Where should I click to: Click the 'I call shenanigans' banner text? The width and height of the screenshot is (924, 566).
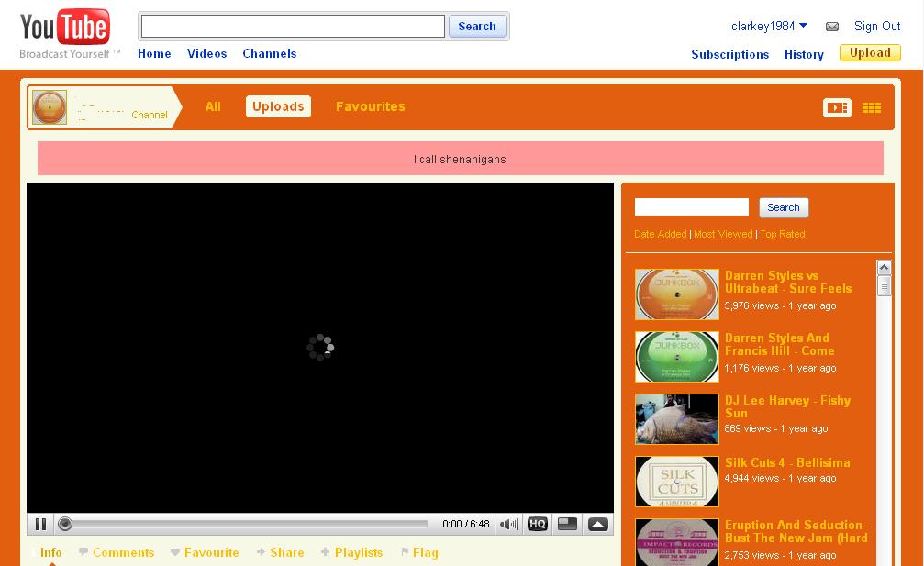(460, 159)
